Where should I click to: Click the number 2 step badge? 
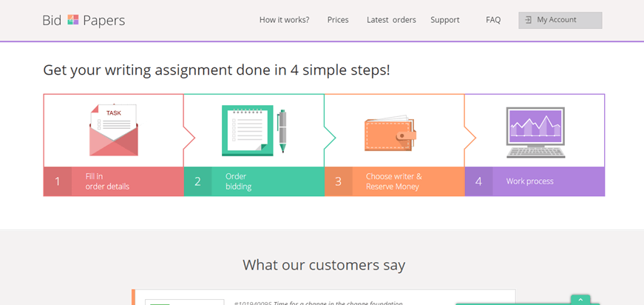(197, 181)
